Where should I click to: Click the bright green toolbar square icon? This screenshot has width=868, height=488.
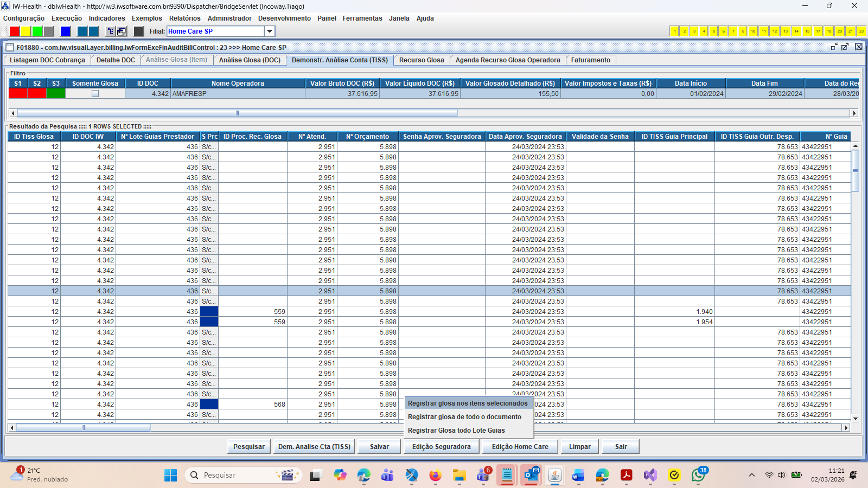point(37,31)
